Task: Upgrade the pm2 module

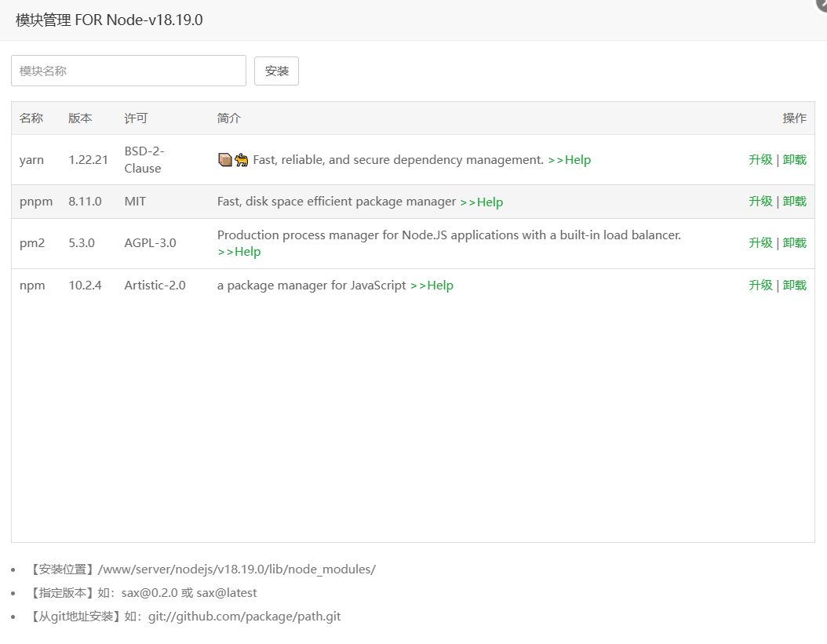Action: (x=760, y=243)
